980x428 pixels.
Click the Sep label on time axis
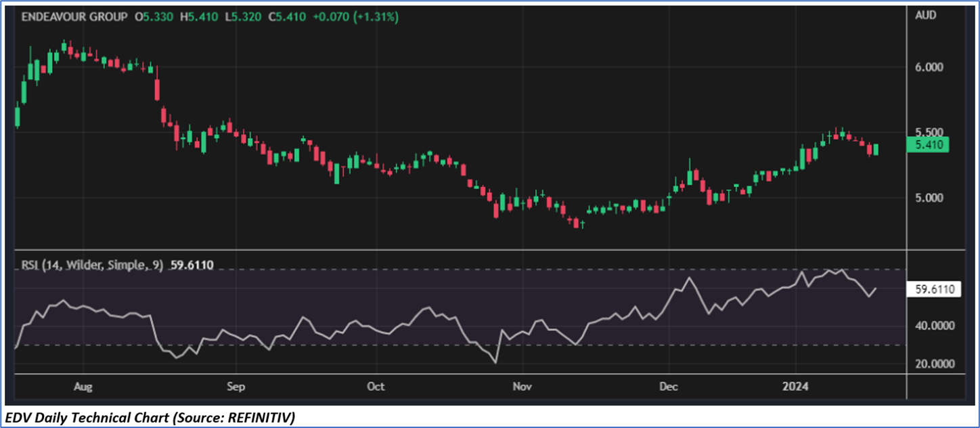click(x=235, y=386)
